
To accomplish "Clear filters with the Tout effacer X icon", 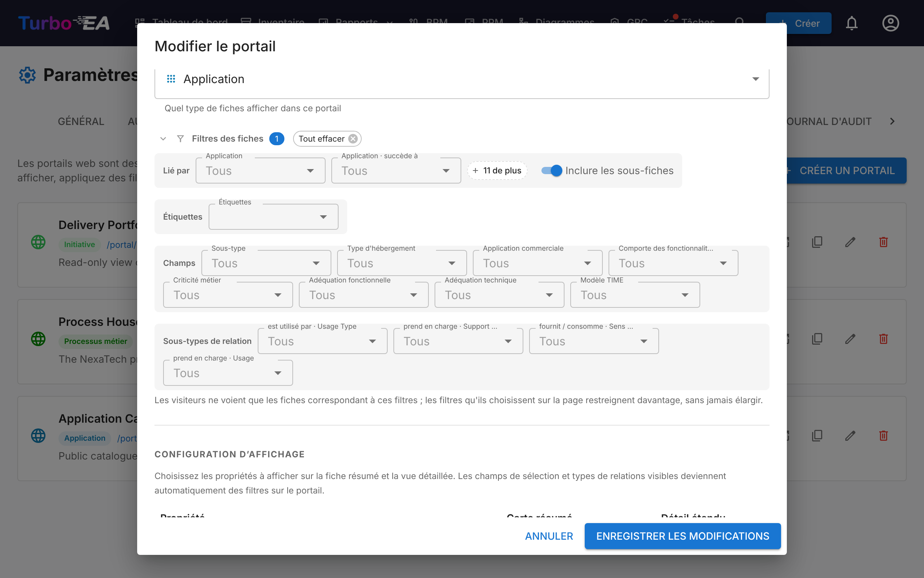I will click(x=353, y=139).
